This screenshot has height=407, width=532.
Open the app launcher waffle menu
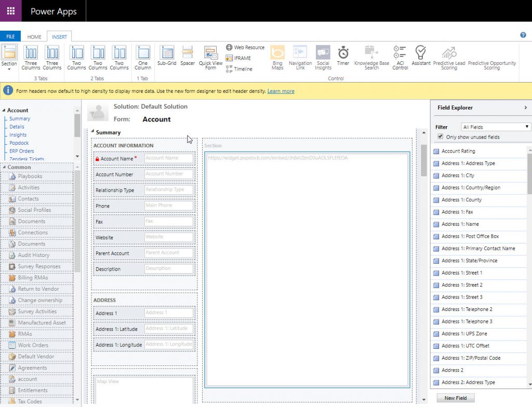tap(10, 11)
